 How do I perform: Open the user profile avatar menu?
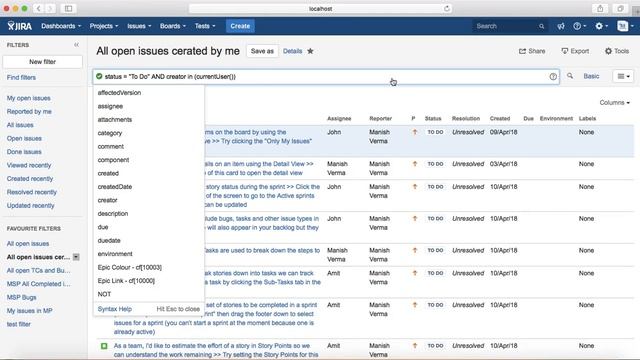click(625, 26)
